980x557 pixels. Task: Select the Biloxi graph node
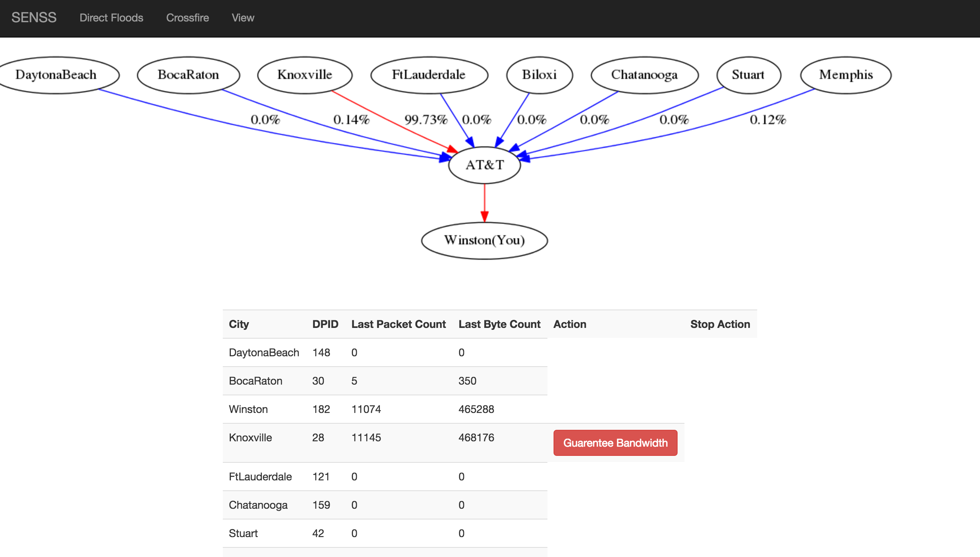539,75
